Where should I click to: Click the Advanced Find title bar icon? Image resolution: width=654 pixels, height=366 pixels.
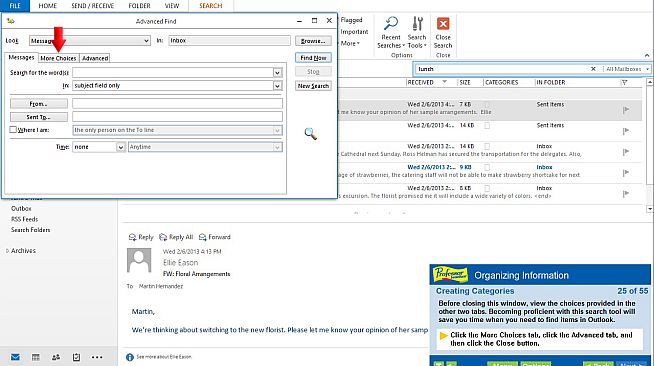[10, 21]
